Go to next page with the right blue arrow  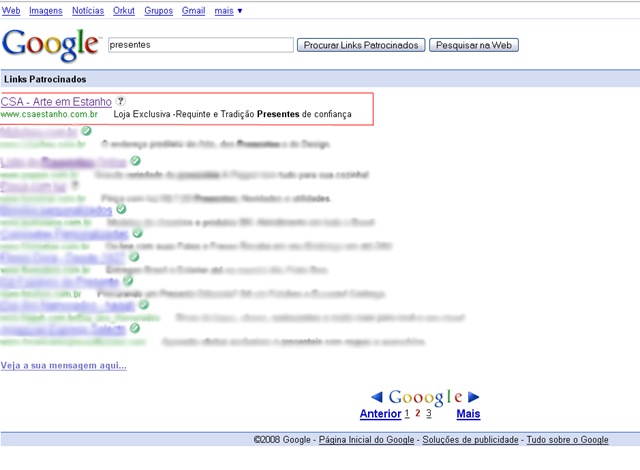click(473, 397)
